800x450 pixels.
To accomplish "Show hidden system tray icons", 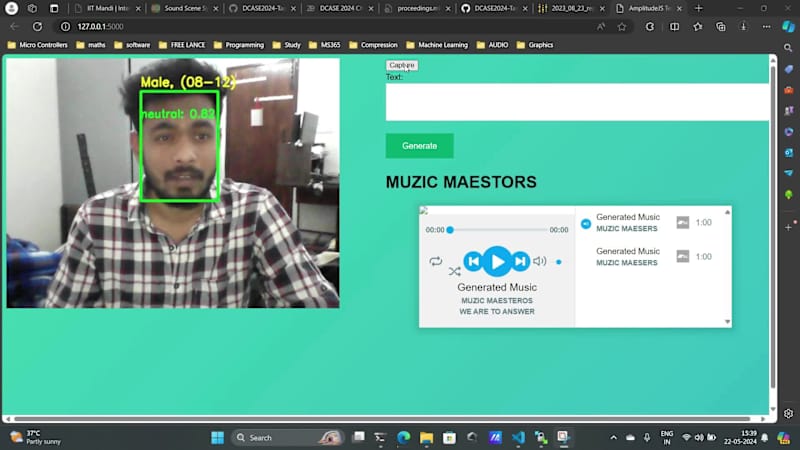I will (614, 438).
